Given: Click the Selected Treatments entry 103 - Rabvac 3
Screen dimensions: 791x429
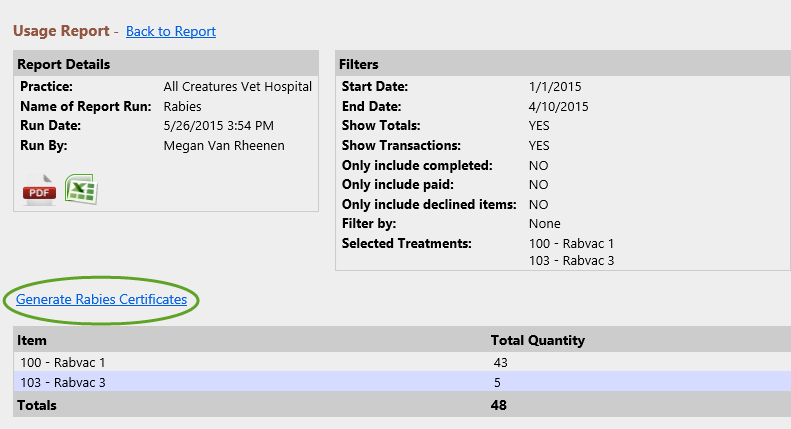Looking at the screenshot, I should point(572,261).
